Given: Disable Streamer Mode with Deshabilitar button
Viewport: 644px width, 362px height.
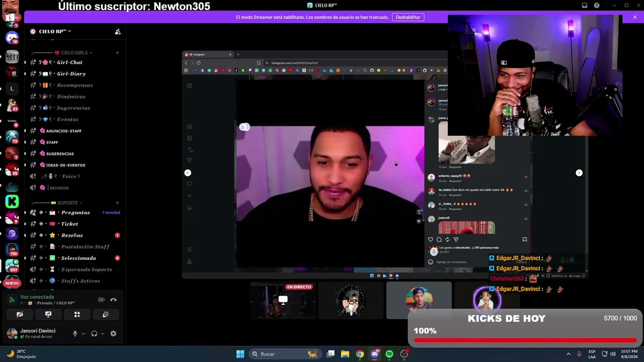Looking at the screenshot, I should coord(408,17).
